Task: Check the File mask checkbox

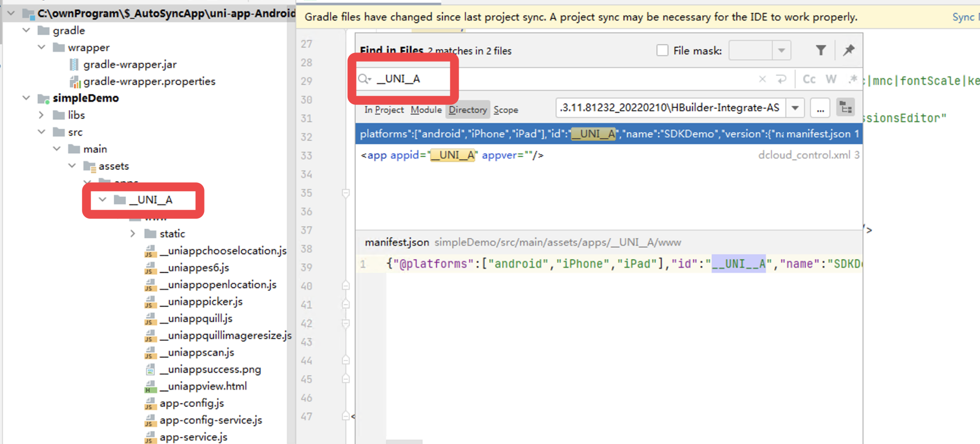Action: pyautogui.click(x=662, y=50)
